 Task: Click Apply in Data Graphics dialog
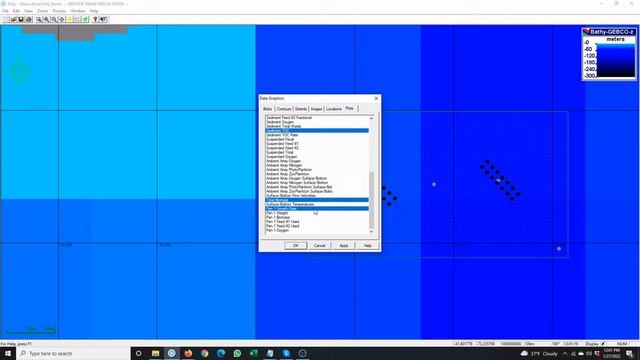coord(344,246)
